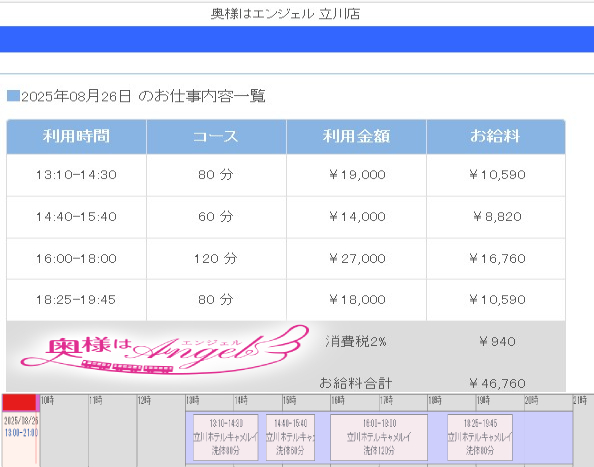This screenshot has width=594, height=467.
Task: Click the 利用金額 column header
Action: tap(356, 137)
